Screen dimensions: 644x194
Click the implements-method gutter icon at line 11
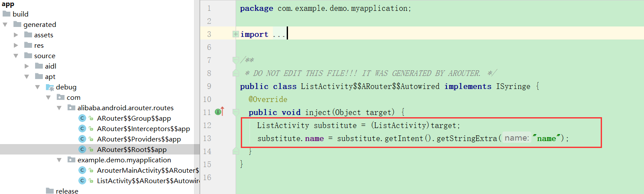219,112
